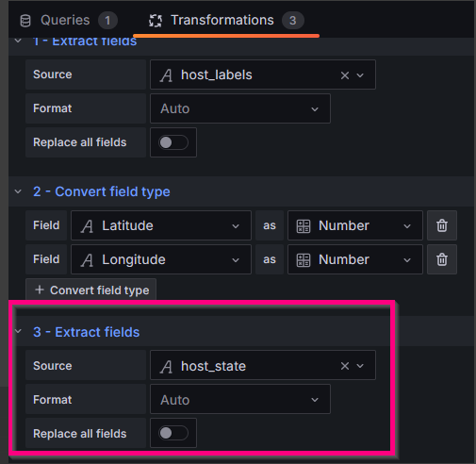Delete the Longitude field conversion row
This screenshot has height=464, width=476.
442,259
